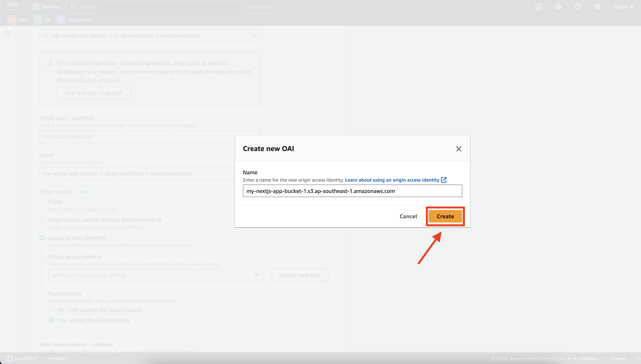Open the Select an origin access identity dropdown
This screenshot has width=641, height=364.
pos(156,275)
